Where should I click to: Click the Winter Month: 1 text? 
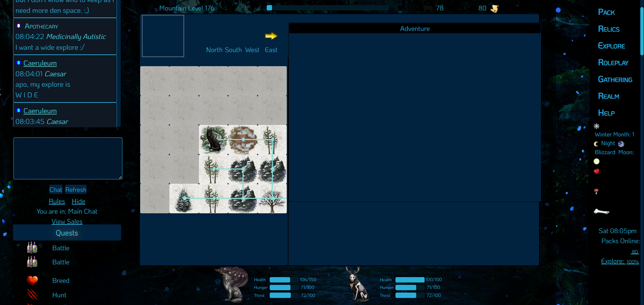point(614,134)
